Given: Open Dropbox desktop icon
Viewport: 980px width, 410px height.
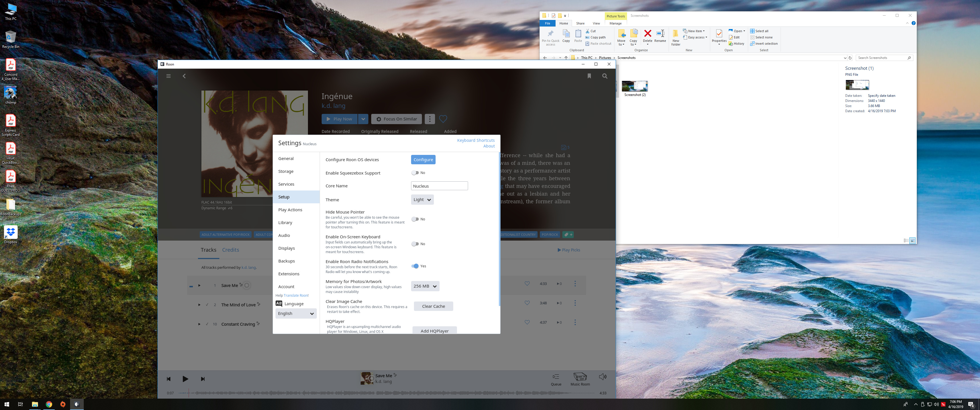Looking at the screenshot, I should point(11,235).
